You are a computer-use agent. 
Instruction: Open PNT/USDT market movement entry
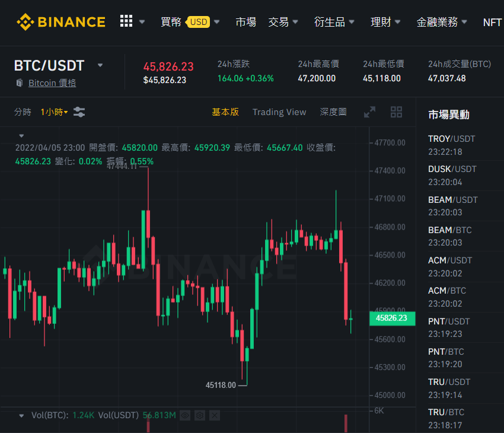tap(465, 327)
